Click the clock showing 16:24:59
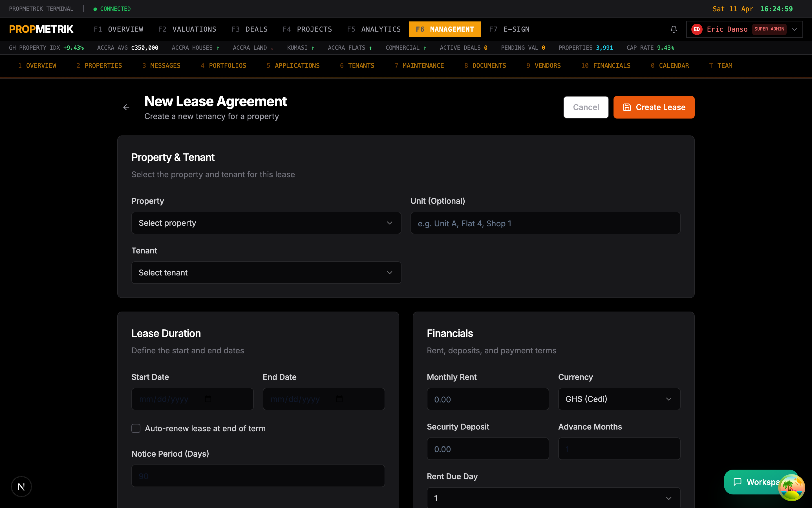The height and width of the screenshot is (508, 812). [776, 9]
